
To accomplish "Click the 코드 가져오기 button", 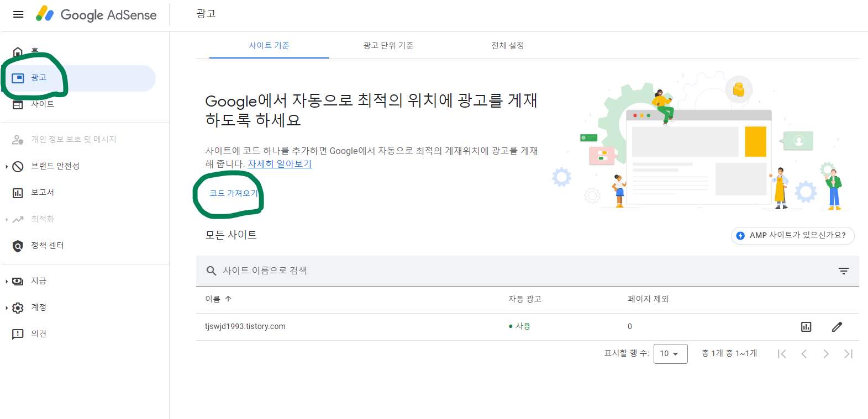I will [234, 193].
